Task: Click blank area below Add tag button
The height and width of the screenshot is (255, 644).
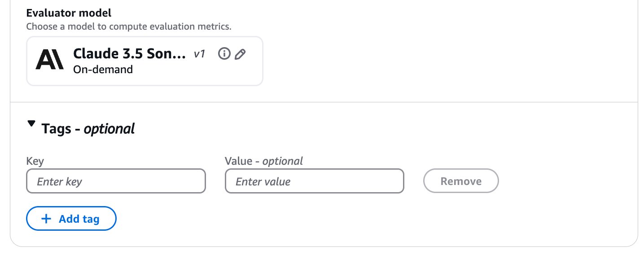Action: [x=314, y=238]
